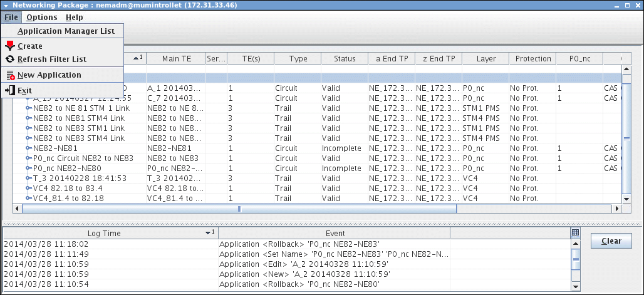Viewport: 644px width, 295px height.
Task: Click the red Create arrow icon
Action: 9,46
